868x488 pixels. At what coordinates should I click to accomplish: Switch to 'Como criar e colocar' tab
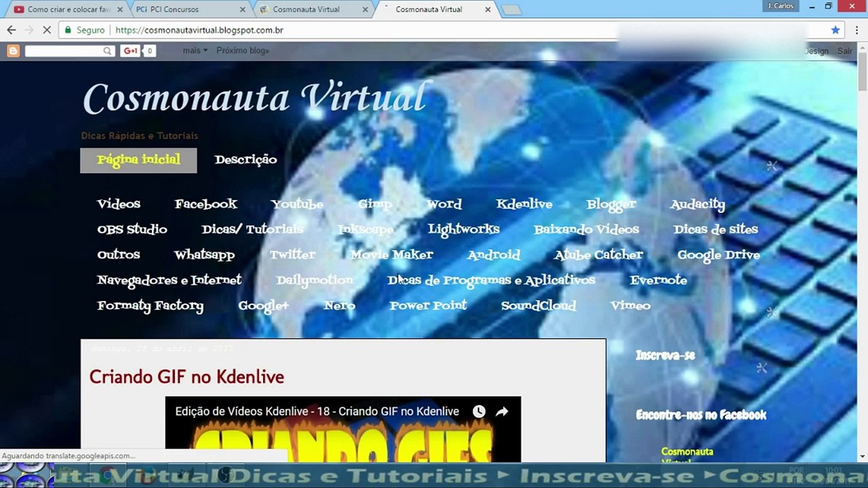click(68, 9)
